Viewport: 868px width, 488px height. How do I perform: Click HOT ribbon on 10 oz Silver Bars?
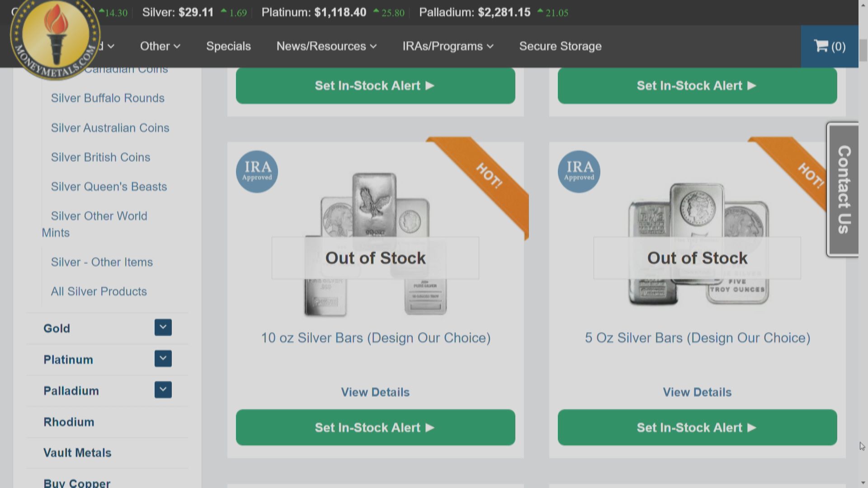(x=489, y=176)
